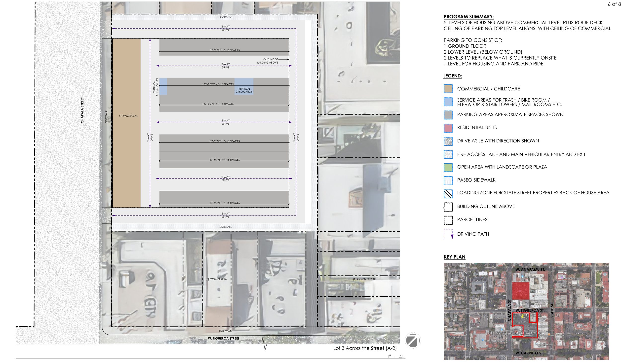The height and width of the screenshot is (364, 621).
Task: Pick the light green legend swatch
Action: pyautogui.click(x=448, y=168)
